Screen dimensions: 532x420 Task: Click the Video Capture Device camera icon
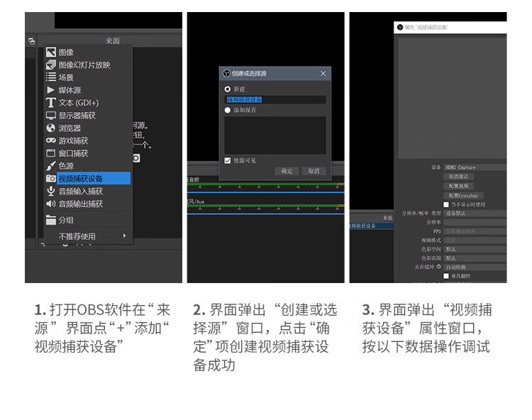(x=51, y=178)
